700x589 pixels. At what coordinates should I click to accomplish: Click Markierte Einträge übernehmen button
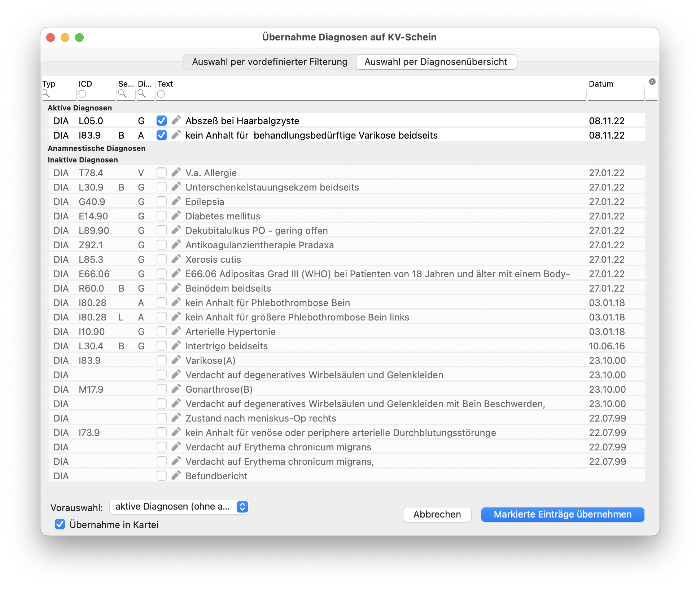(563, 514)
